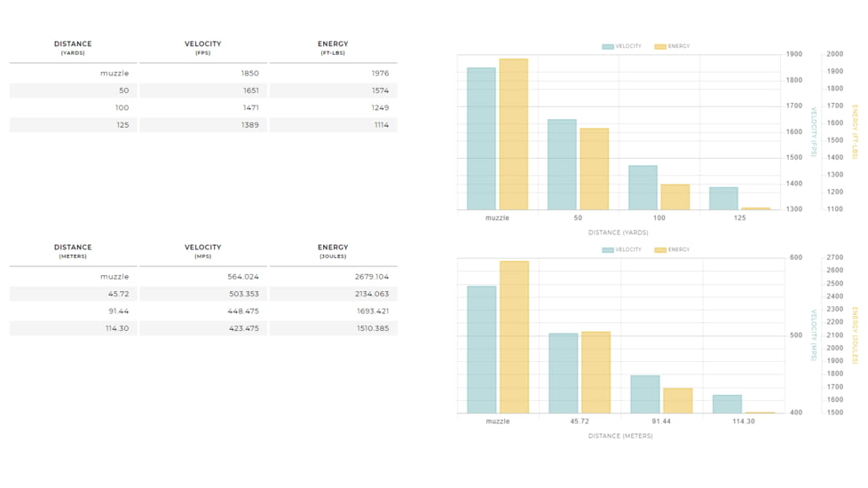Viewport: 868px width, 488px height.
Task: Click the muzzle velocity bar in meters chart
Action: tap(482, 350)
